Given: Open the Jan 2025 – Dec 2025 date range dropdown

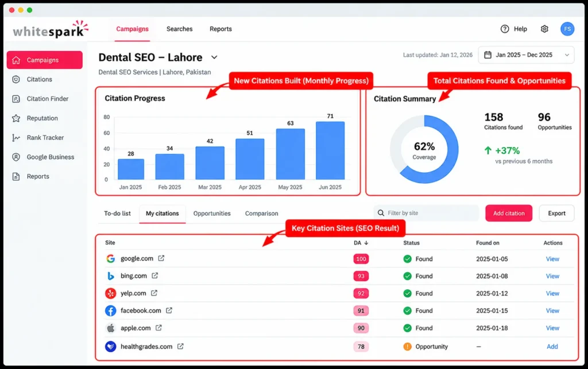Looking at the screenshot, I should [526, 55].
